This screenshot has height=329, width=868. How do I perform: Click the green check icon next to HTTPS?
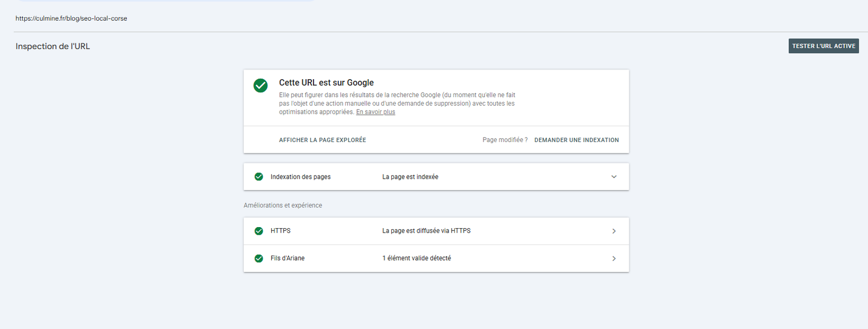point(259,231)
